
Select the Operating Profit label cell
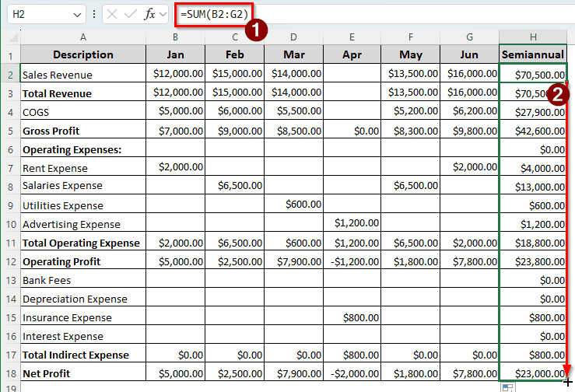83,260
